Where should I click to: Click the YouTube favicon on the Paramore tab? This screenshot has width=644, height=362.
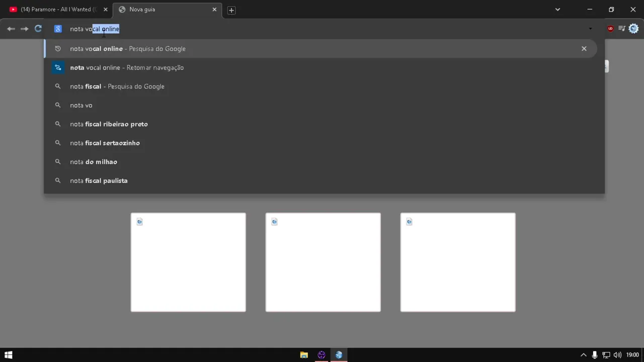pyautogui.click(x=13, y=10)
